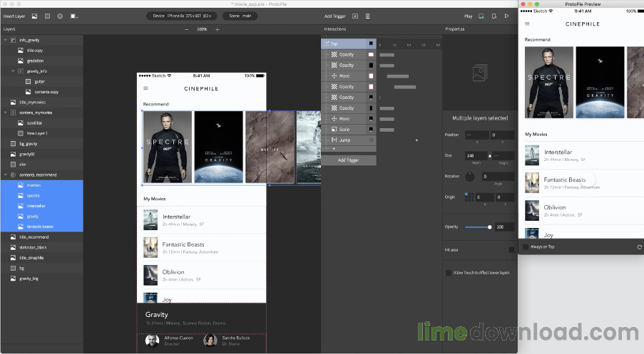Image resolution: width=644 pixels, height=354 pixels.
Task: Click the Origin anchor grid
Action: (x=469, y=197)
